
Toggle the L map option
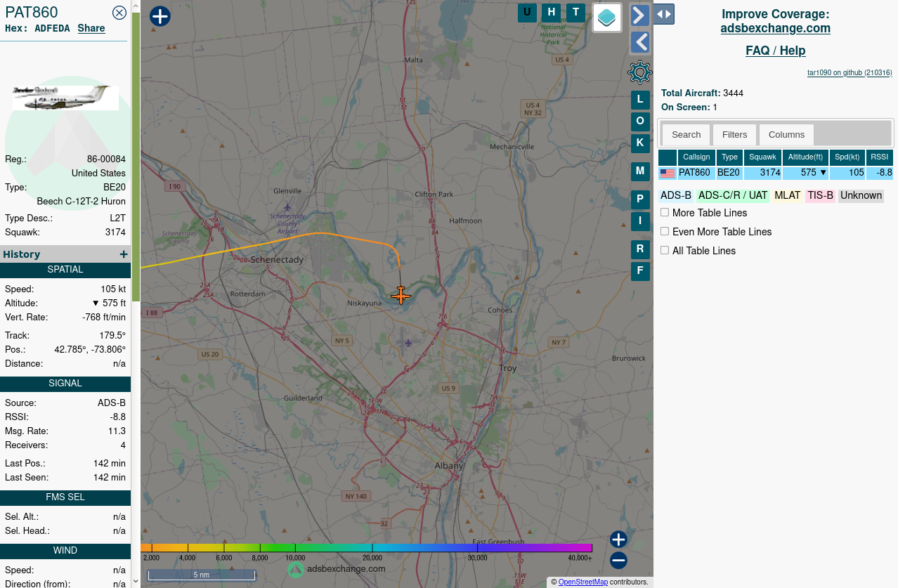point(640,100)
